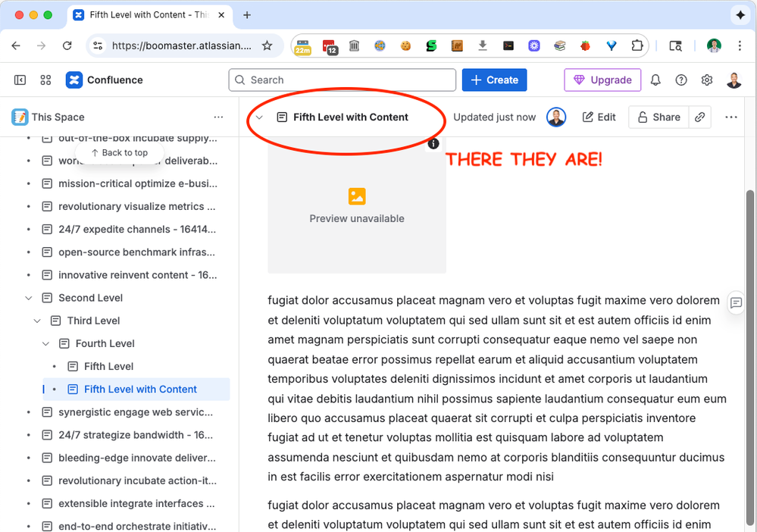Image resolution: width=757 pixels, height=532 pixels.
Task: Click the Confluence search field
Action: click(x=342, y=80)
